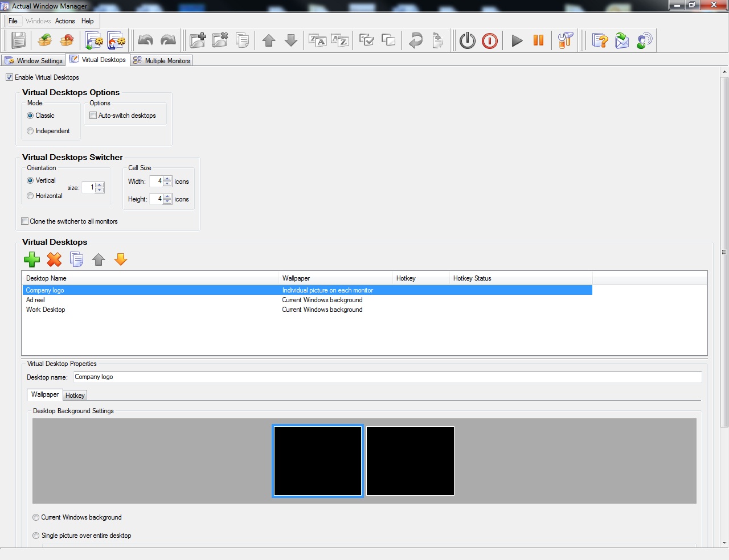Check Clone the switcher to all monitors
Screen dimensions: 729x560
[x=25, y=221]
